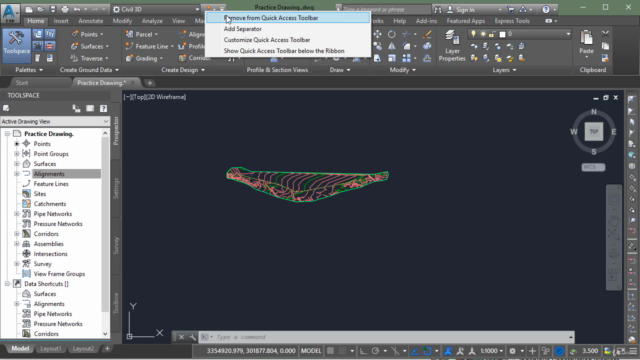
Task: Toggle layer 0 freeze sun icon
Action: click(483, 34)
